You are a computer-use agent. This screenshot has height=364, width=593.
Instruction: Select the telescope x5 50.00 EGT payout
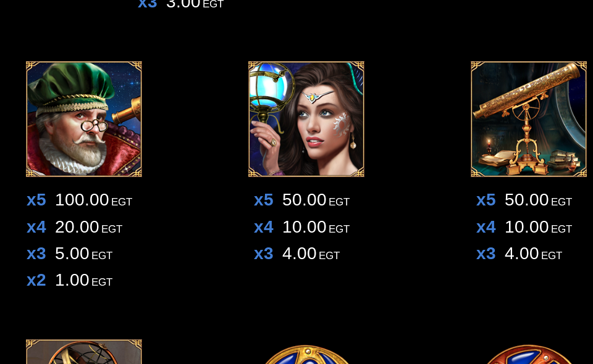[524, 200]
